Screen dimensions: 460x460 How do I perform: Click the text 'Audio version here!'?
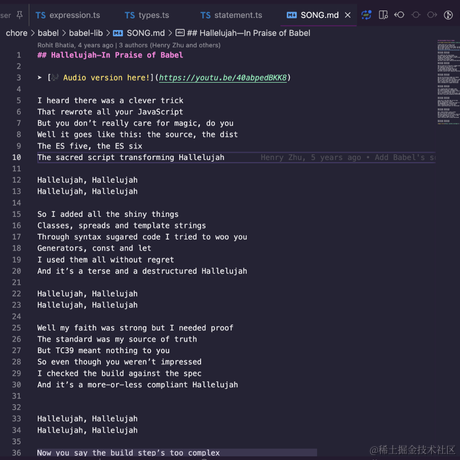tap(106, 78)
